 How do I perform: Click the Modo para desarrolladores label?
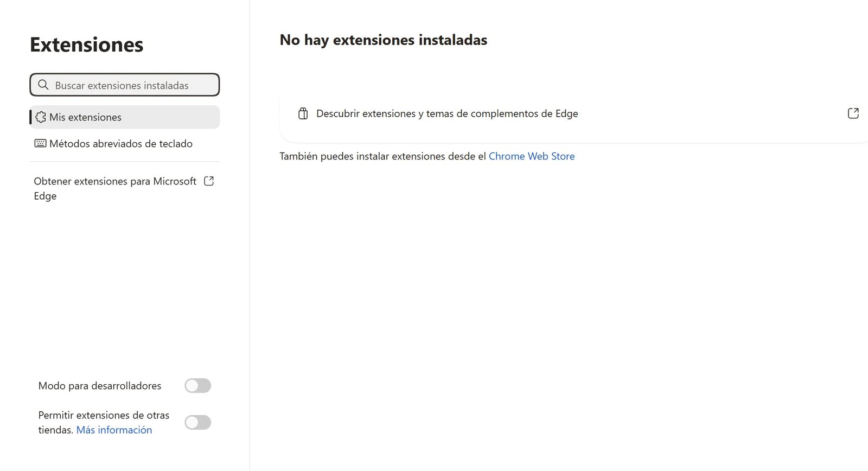(100, 386)
